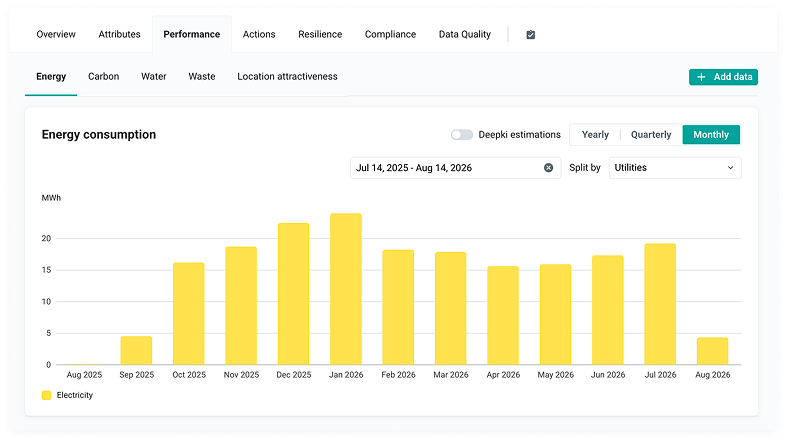Viewport: 787px width, 442px height.
Task: Open the Resilience tab
Action: tap(320, 34)
